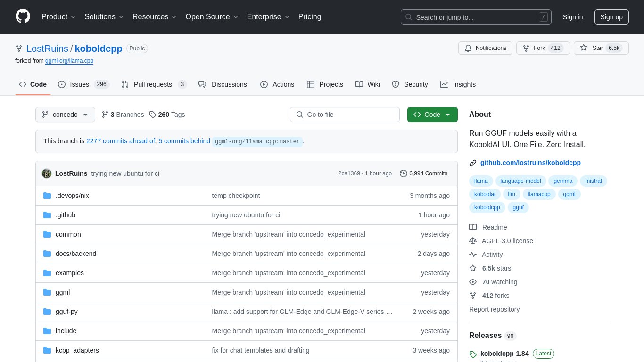This screenshot has width=644, height=362.
Task: Click the tags icon next to 260 Tags
Action: tap(153, 115)
